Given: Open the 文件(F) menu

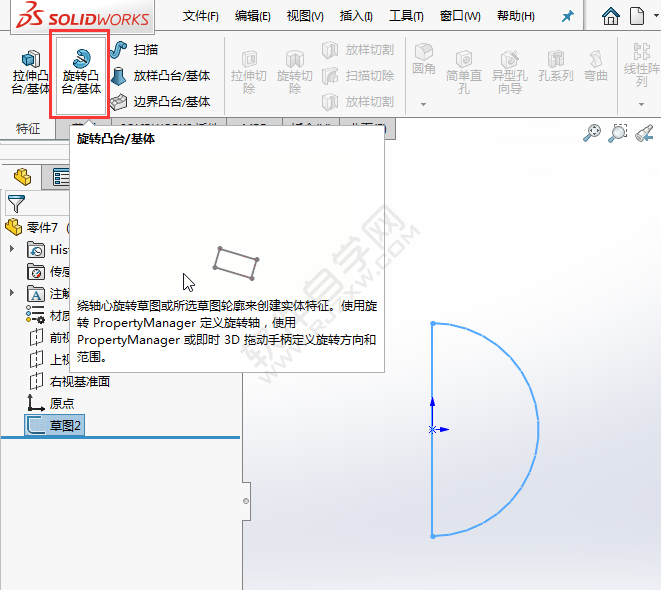Looking at the screenshot, I should tap(201, 16).
